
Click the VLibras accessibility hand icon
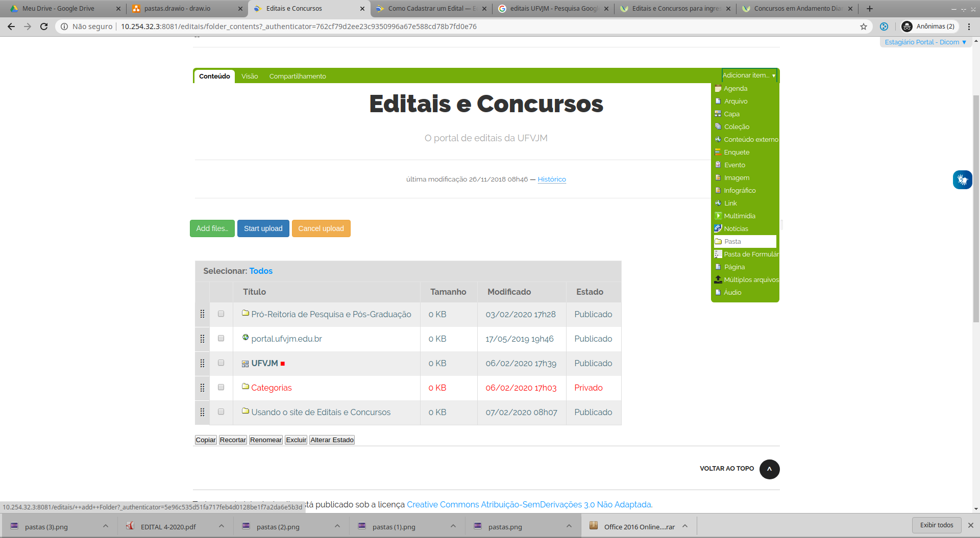pyautogui.click(x=962, y=180)
